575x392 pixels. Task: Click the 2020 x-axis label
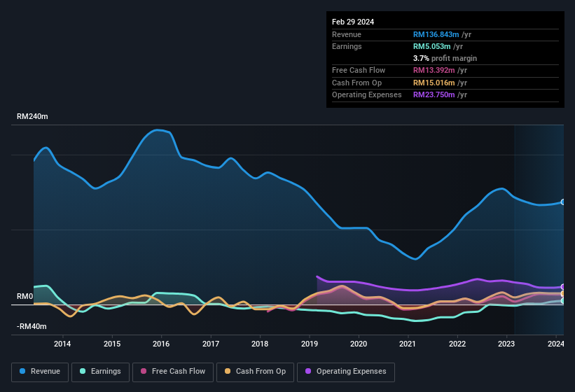tap(359, 344)
